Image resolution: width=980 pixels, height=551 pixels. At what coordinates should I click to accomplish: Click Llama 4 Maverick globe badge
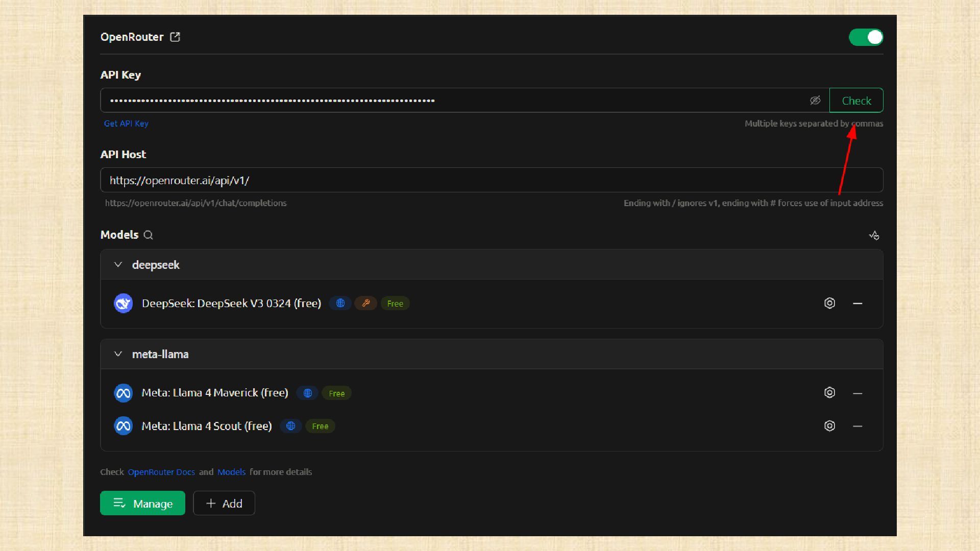(x=307, y=393)
